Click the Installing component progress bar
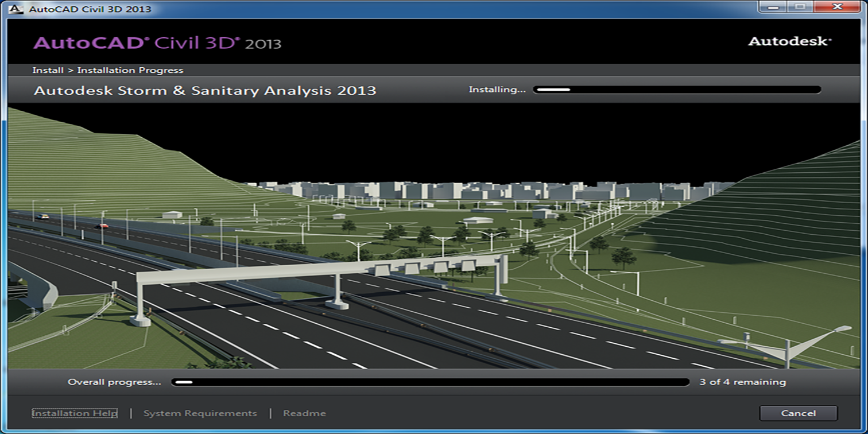 (x=677, y=90)
